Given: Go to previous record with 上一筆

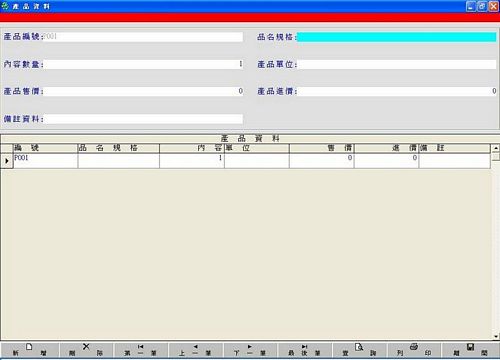Looking at the screenshot, I should pyautogui.click(x=195, y=350).
